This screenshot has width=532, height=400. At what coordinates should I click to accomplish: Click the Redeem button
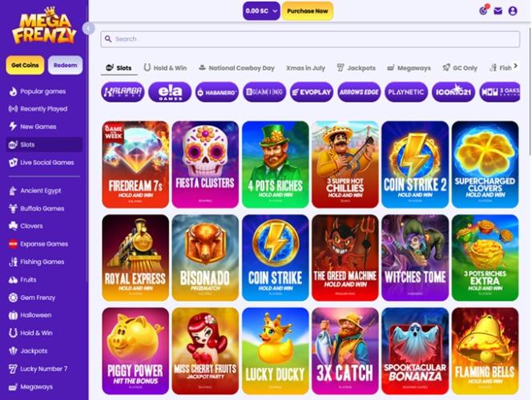[x=65, y=65]
